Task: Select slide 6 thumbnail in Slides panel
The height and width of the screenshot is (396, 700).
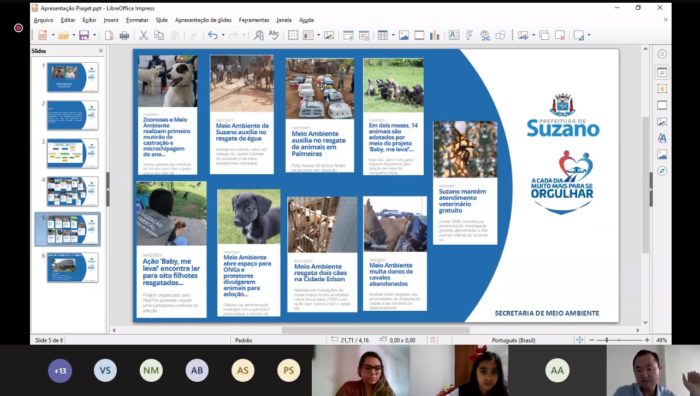Action: click(x=72, y=267)
